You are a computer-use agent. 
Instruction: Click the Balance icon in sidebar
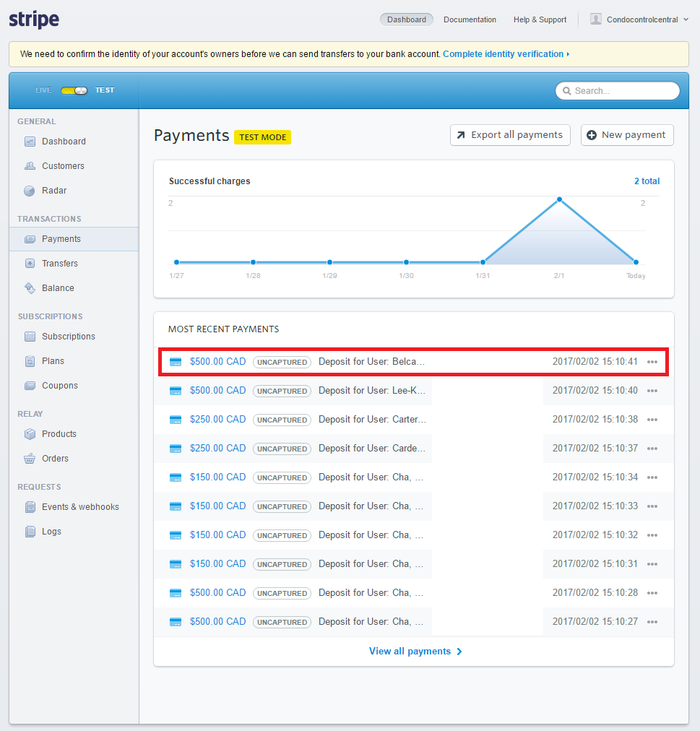(x=30, y=288)
